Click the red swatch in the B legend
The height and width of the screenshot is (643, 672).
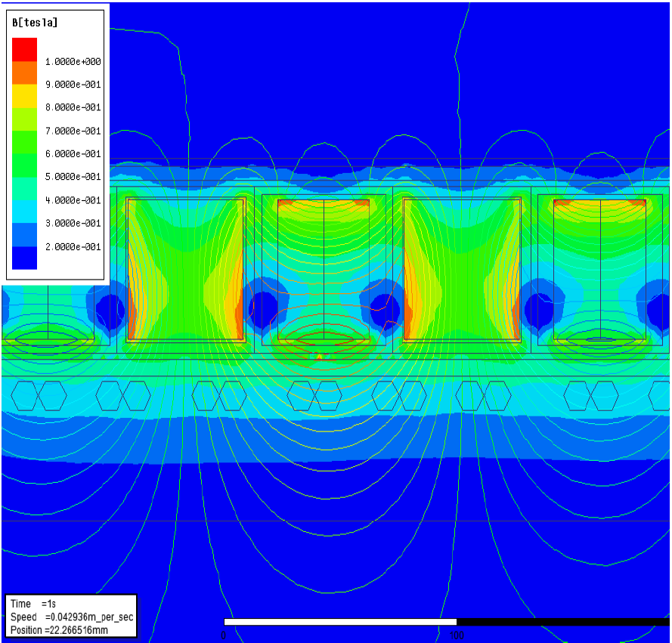(24, 49)
